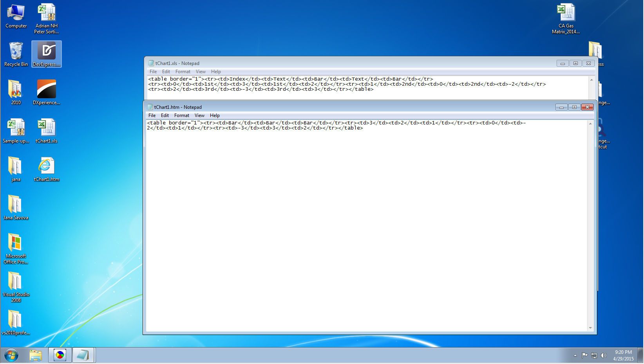Screen dimensions: 644x364
Task: Click the Notepad icon in tChart1.xls title bar
Action: pyautogui.click(x=151, y=63)
